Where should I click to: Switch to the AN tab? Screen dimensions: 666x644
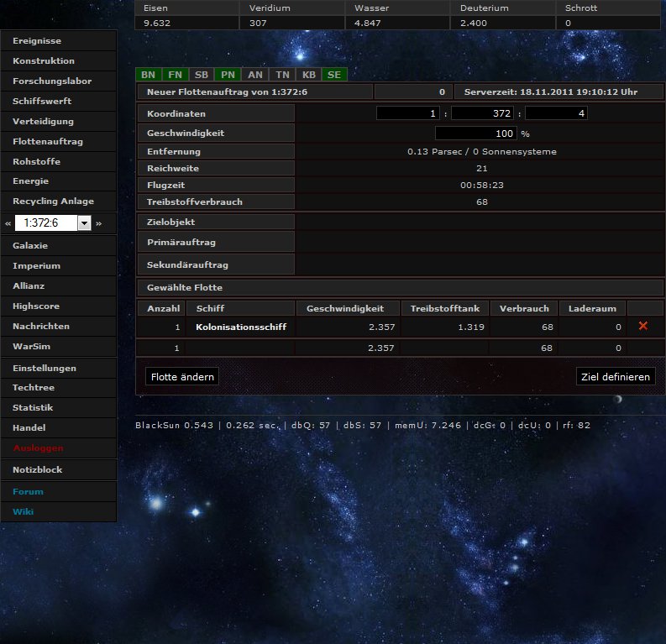pos(254,75)
